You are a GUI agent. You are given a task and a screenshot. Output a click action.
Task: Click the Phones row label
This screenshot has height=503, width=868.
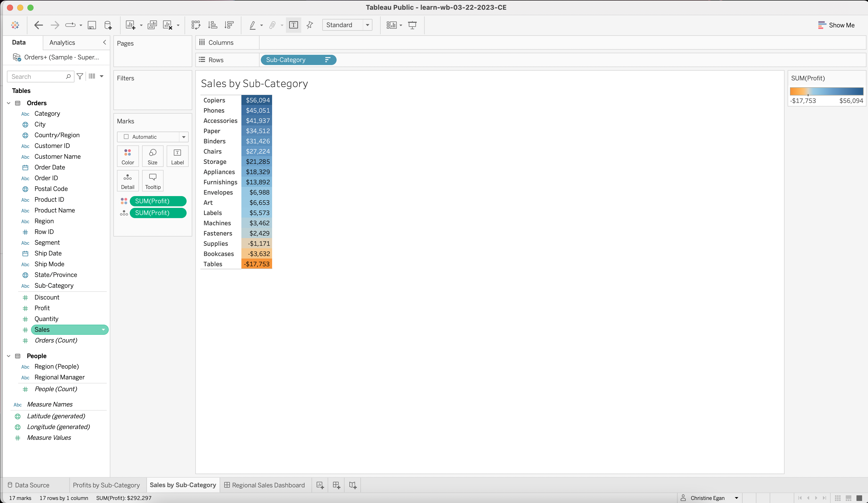coord(213,111)
